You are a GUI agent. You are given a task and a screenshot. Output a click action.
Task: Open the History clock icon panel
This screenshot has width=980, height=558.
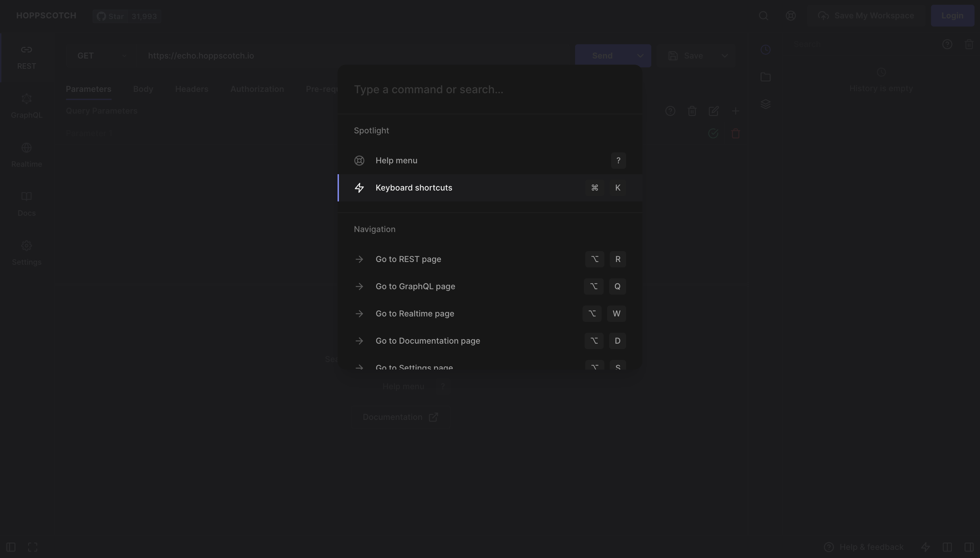tap(765, 50)
